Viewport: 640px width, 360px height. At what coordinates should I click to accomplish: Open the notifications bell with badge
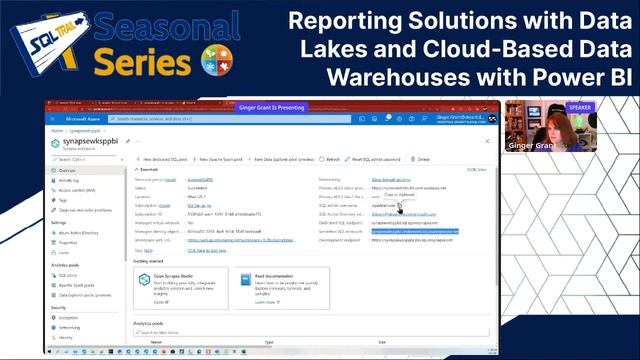(387, 118)
